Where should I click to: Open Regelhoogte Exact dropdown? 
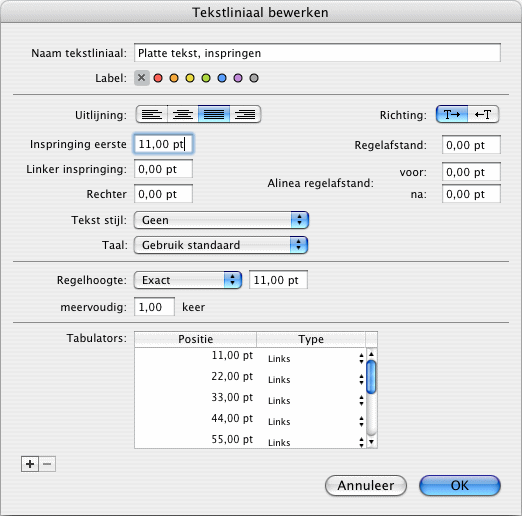tap(188, 280)
